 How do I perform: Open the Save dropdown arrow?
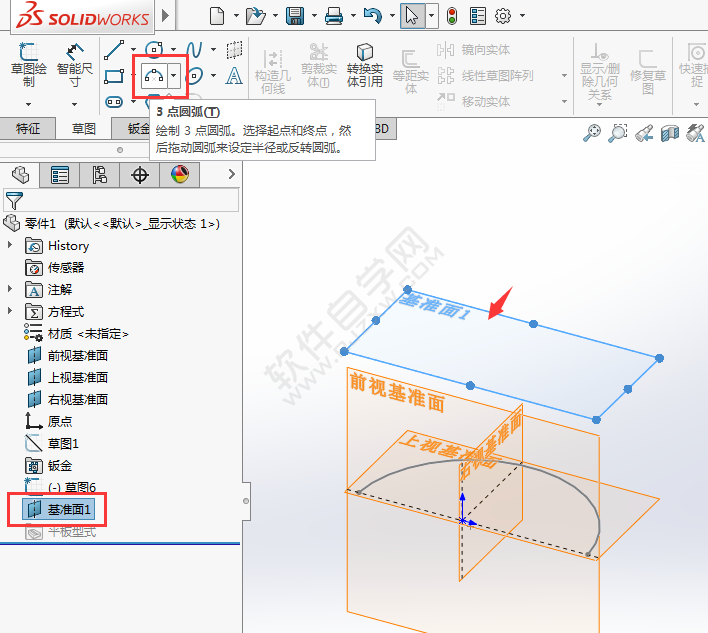pos(314,16)
